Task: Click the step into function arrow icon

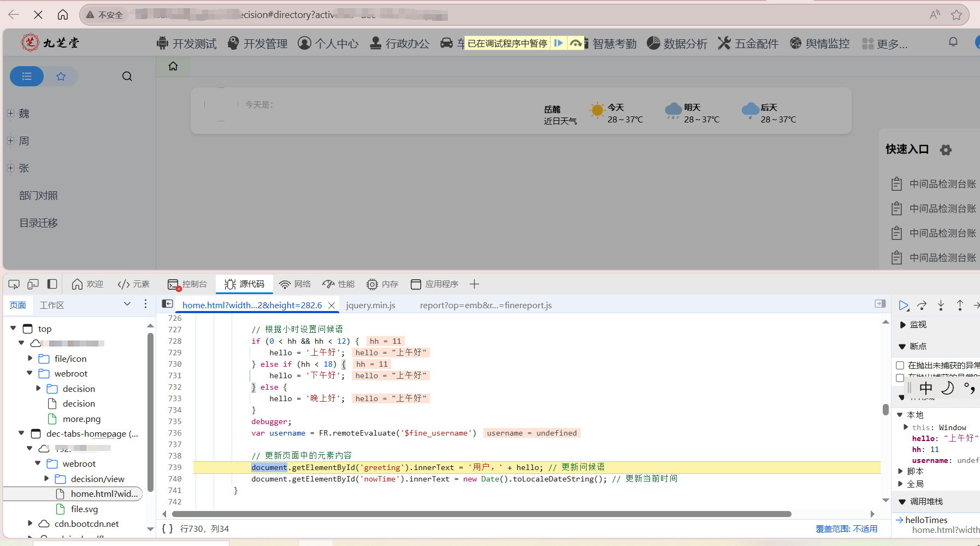Action: (x=941, y=306)
